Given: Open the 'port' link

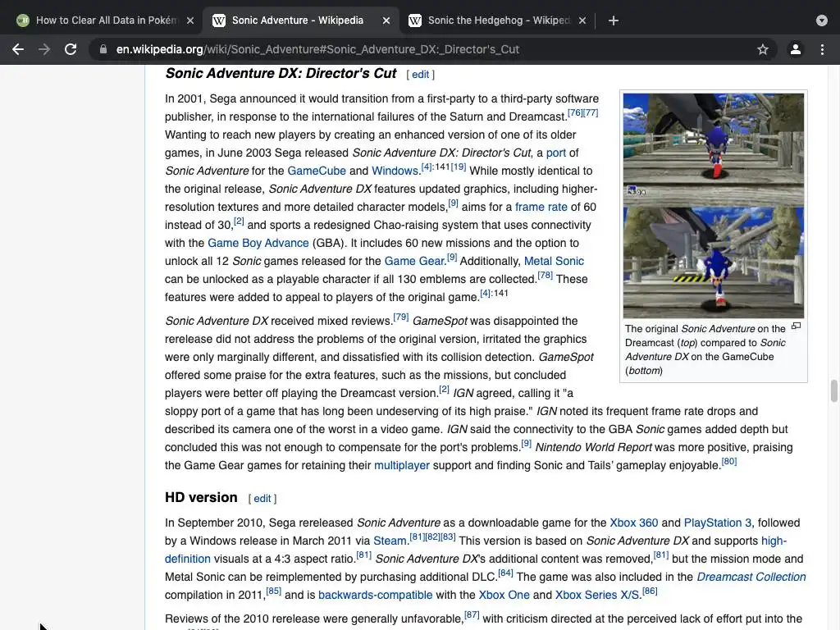Looking at the screenshot, I should pos(555,153).
